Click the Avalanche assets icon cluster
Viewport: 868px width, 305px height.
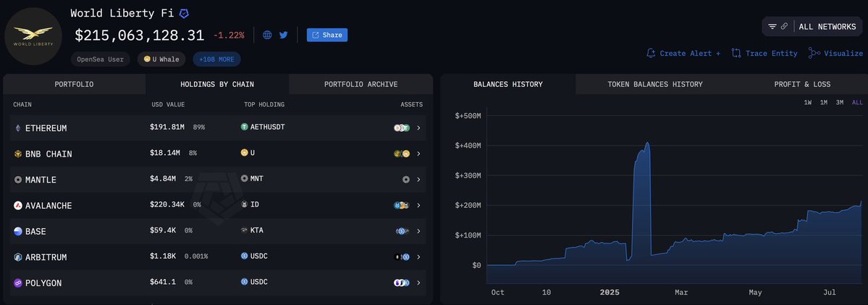click(401, 205)
